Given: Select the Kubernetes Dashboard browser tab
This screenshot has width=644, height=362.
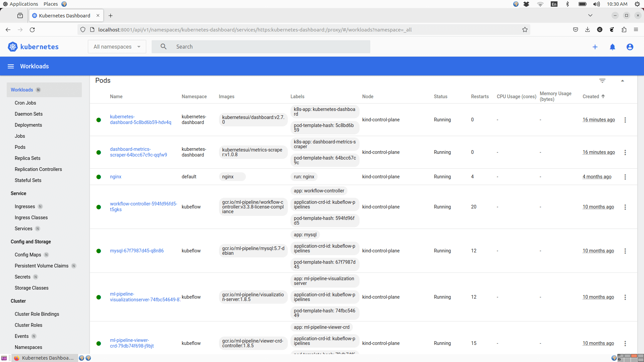Looking at the screenshot, I should pyautogui.click(x=64, y=15).
